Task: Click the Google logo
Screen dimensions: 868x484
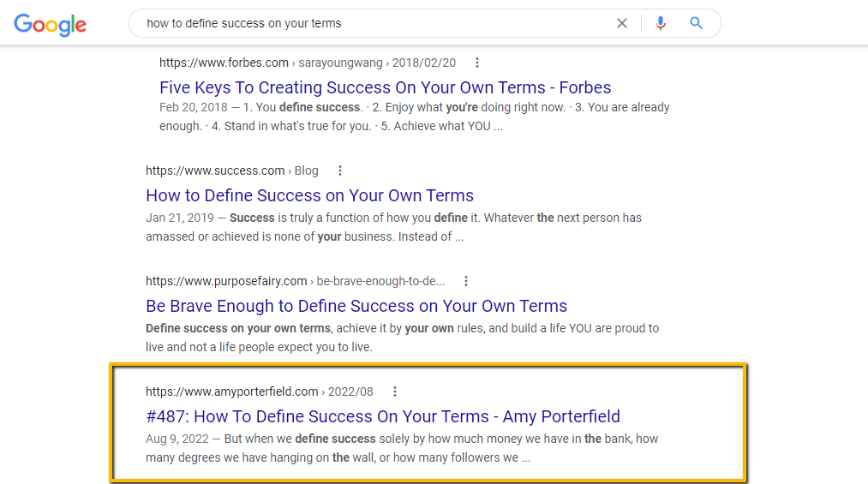Action: coord(50,25)
